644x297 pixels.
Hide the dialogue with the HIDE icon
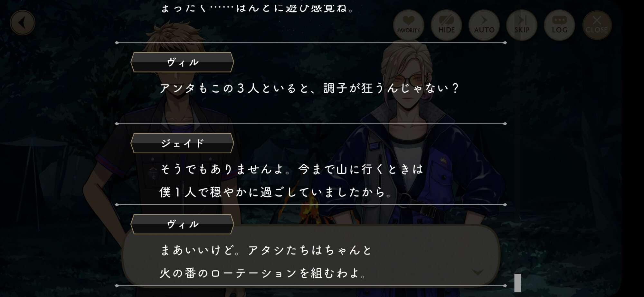tap(446, 25)
